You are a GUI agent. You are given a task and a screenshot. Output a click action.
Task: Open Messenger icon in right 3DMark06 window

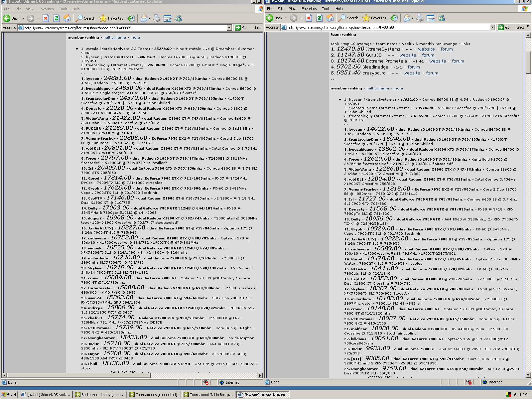441,18
